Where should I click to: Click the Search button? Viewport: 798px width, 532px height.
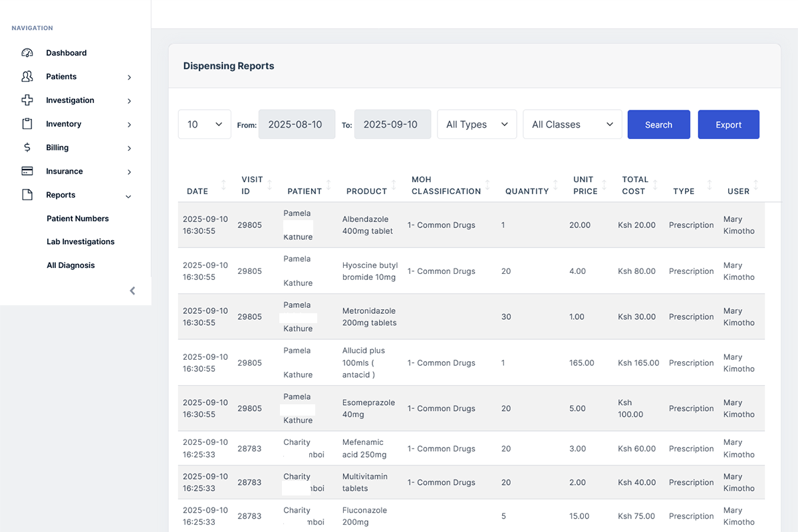coord(658,124)
